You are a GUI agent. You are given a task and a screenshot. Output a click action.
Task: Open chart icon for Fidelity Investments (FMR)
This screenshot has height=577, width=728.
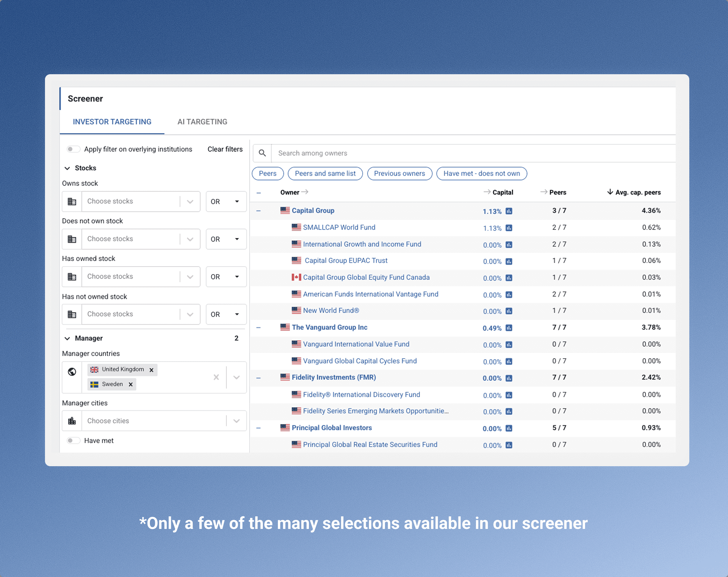point(509,378)
